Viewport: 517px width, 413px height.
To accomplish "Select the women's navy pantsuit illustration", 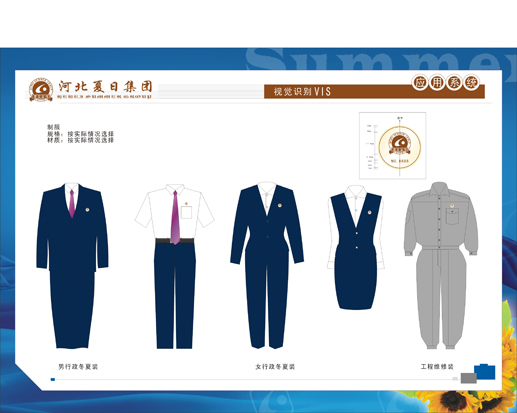I will tap(267, 265).
